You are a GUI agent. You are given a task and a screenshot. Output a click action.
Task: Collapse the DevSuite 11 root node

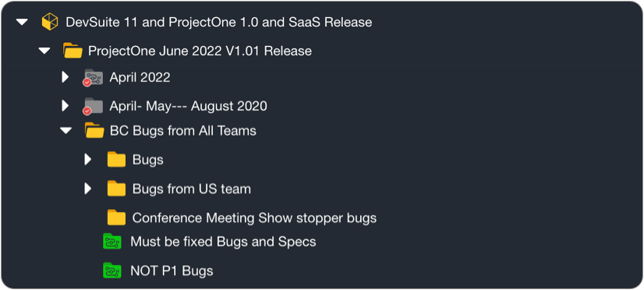21,22
